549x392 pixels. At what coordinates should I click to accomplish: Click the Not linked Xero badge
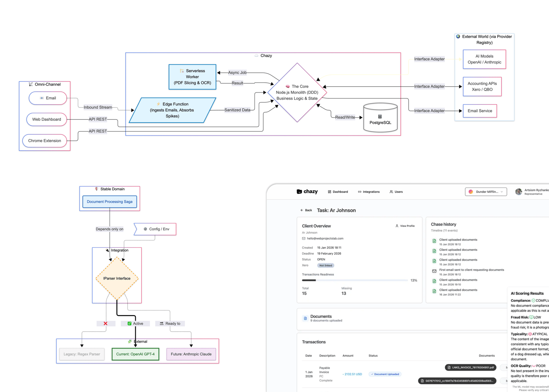pos(326,265)
